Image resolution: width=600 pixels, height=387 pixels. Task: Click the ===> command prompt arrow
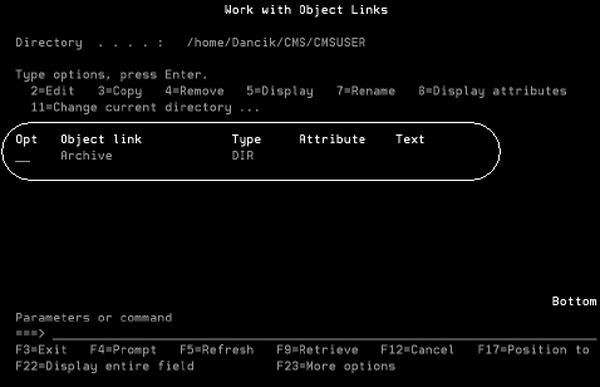click(30, 333)
